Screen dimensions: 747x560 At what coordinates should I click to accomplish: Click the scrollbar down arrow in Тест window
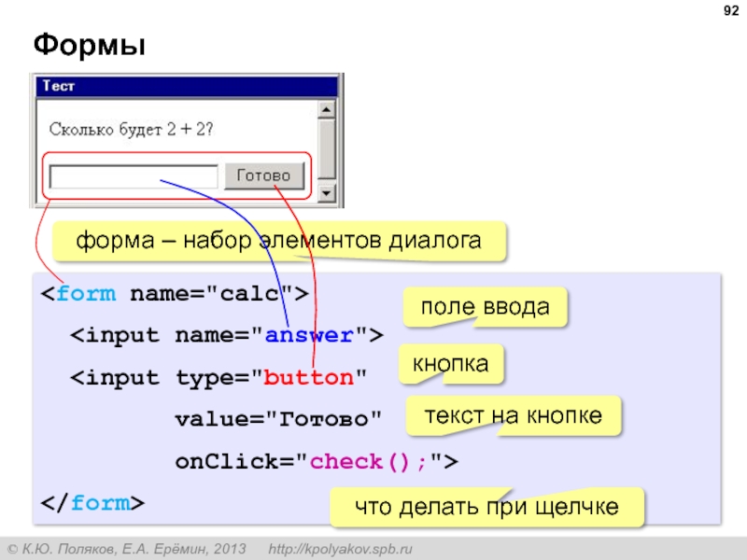tap(326, 193)
